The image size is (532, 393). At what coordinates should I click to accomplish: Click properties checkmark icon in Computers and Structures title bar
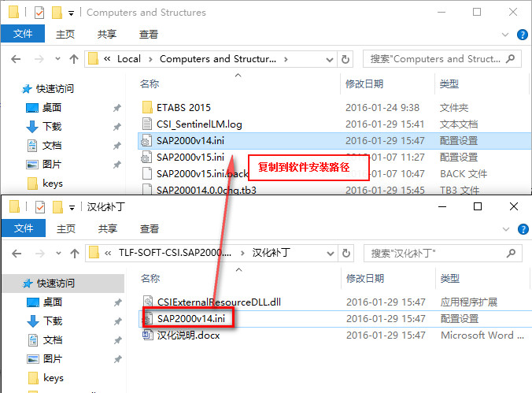point(39,13)
